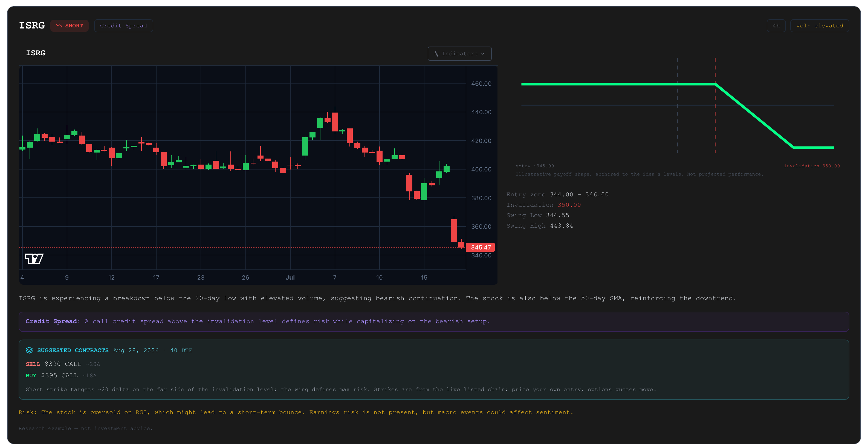Click the Credit Spread explanation callout
This screenshot has height=448, width=868.
pos(434,321)
